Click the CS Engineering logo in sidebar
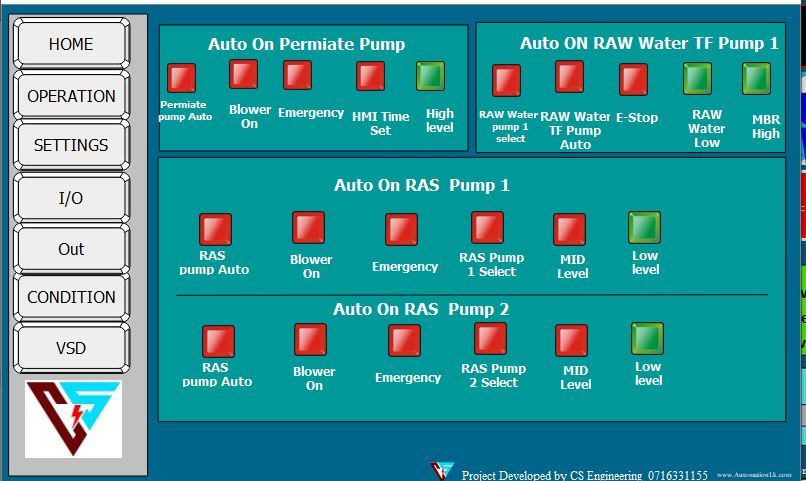This screenshot has width=806, height=481. click(x=73, y=418)
